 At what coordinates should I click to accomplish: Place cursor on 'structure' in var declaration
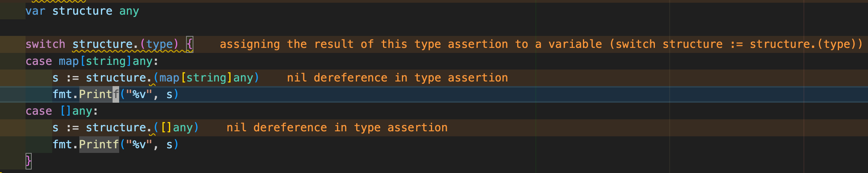(x=82, y=11)
